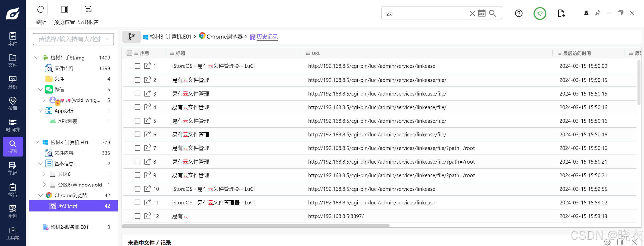This screenshot has width=644, height=246.
Task: Check the checkbox for row 7
Action: pos(137,148)
